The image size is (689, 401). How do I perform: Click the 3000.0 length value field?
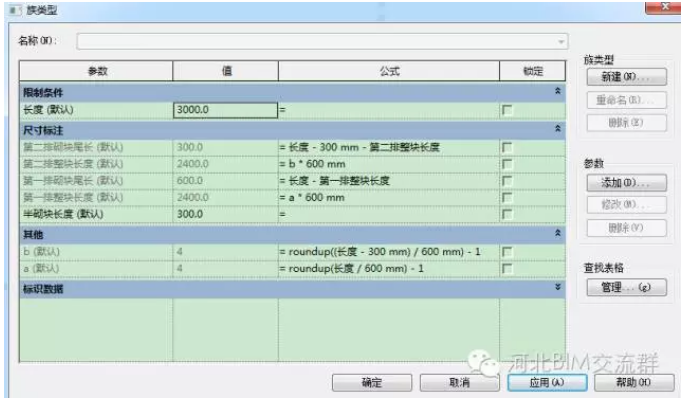tap(225, 110)
